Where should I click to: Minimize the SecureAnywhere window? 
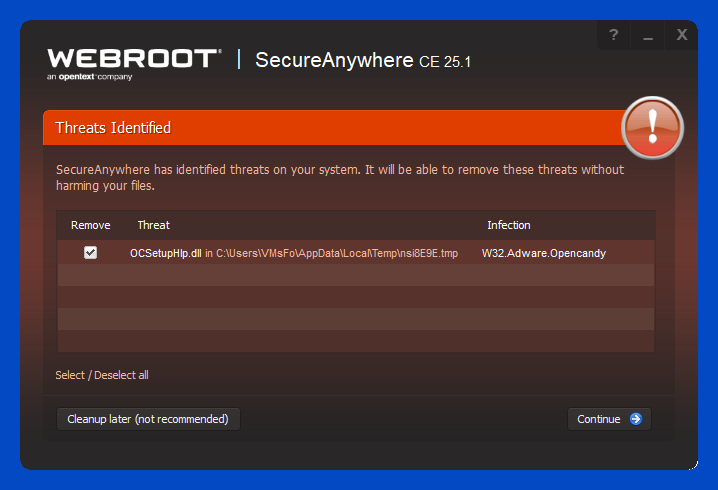648,35
